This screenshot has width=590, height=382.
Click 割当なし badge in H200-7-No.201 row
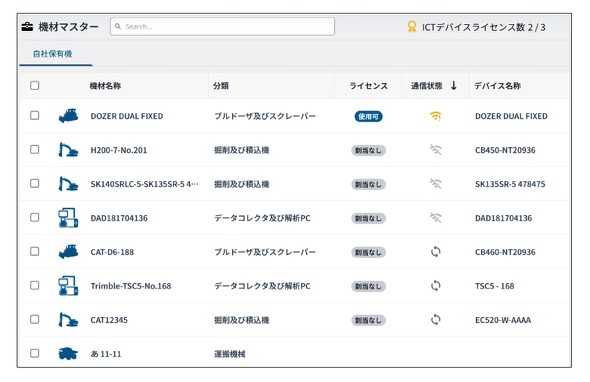pyautogui.click(x=368, y=151)
